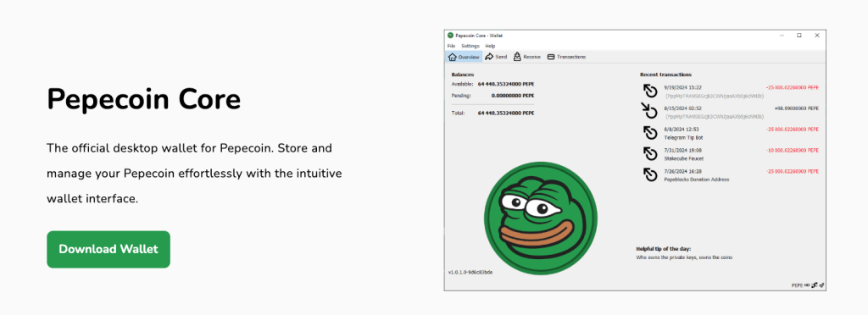Click the network connection status icon
868x315 pixels.
tap(815, 285)
